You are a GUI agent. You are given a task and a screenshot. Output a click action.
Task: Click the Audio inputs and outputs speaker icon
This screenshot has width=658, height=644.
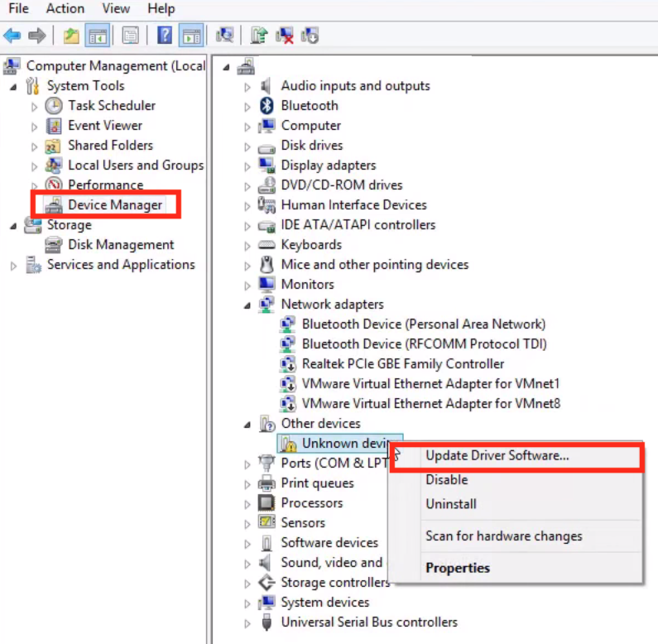pos(266,86)
